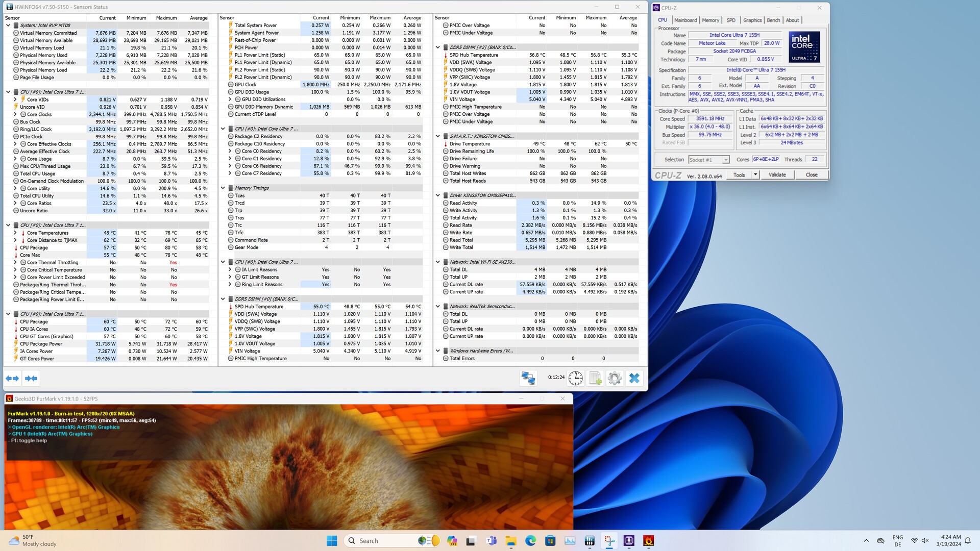Open the weather widget showing 50°F

click(34, 541)
